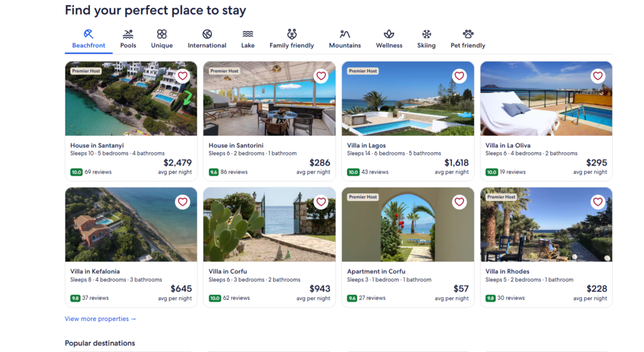Choose the Unique stays category icon
The height and width of the screenshot is (352, 644).
pyautogui.click(x=162, y=35)
